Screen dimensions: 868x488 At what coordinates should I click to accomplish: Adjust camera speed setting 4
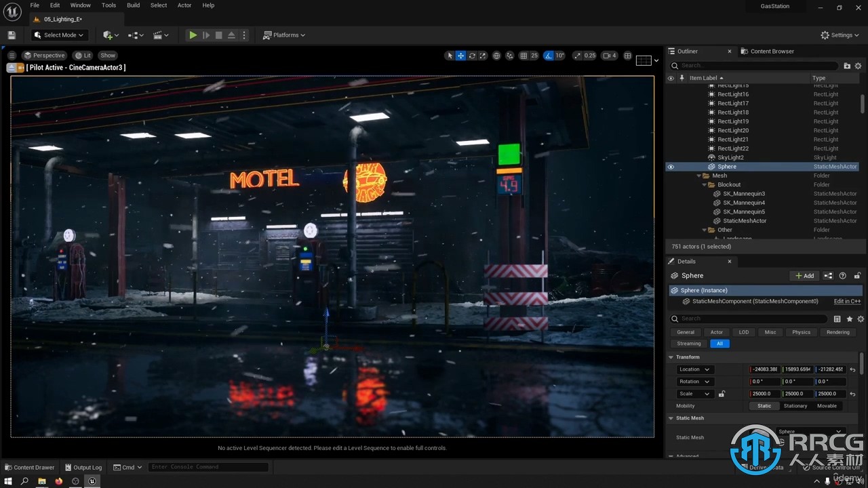[610, 56]
